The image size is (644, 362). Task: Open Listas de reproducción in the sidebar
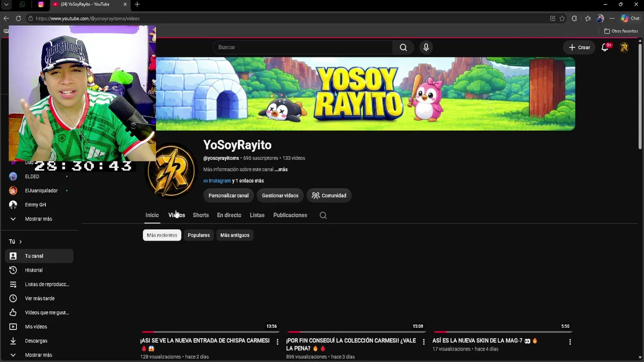(x=40, y=284)
